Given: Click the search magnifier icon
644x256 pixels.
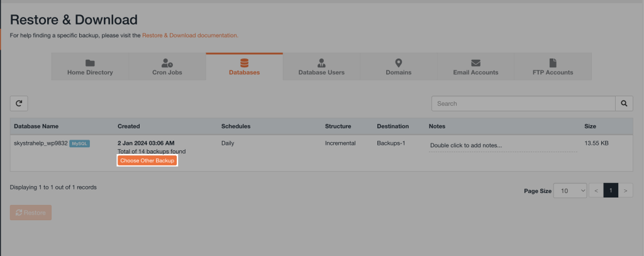Looking at the screenshot, I should click(x=624, y=103).
